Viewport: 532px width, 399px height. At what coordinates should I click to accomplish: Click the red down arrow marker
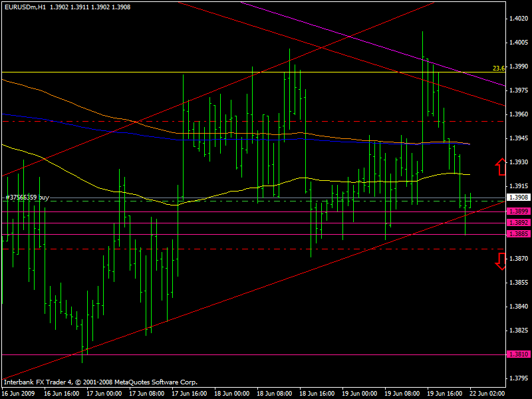pos(499,262)
